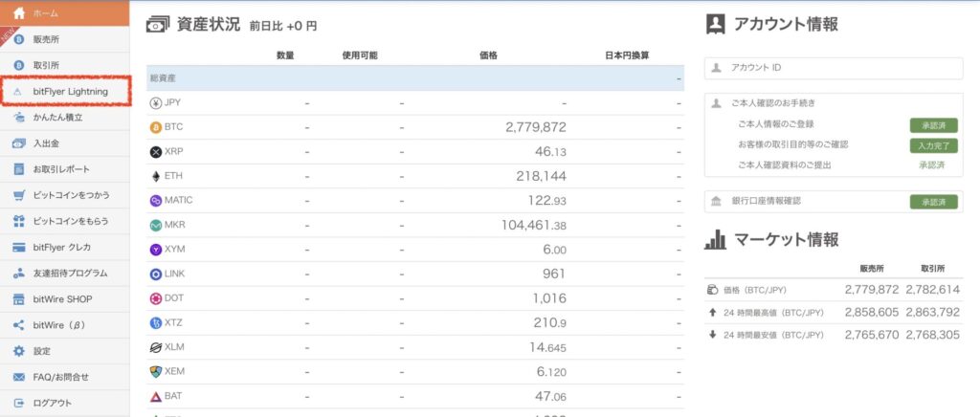The height and width of the screenshot is (417, 980).
Task: Click 24 時間最高値 販売所 value 2,858,605
Action: click(x=872, y=312)
